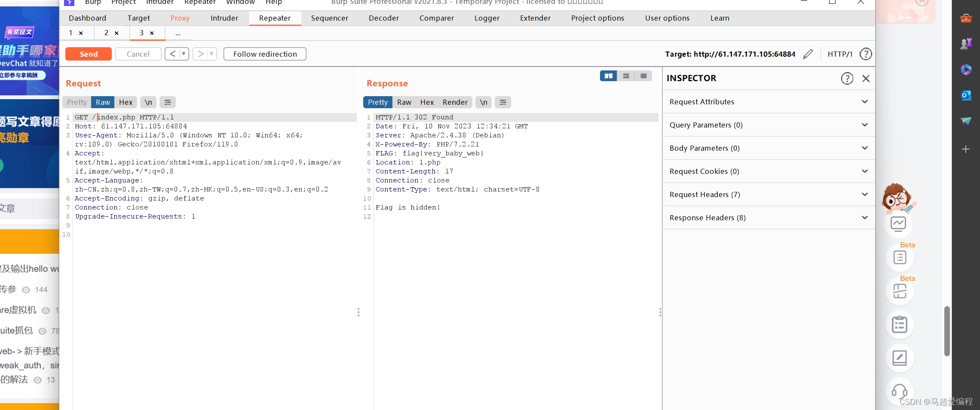The image size is (980, 410).
Task: Click the clipboard checklist floating icon
Action: coord(899,324)
